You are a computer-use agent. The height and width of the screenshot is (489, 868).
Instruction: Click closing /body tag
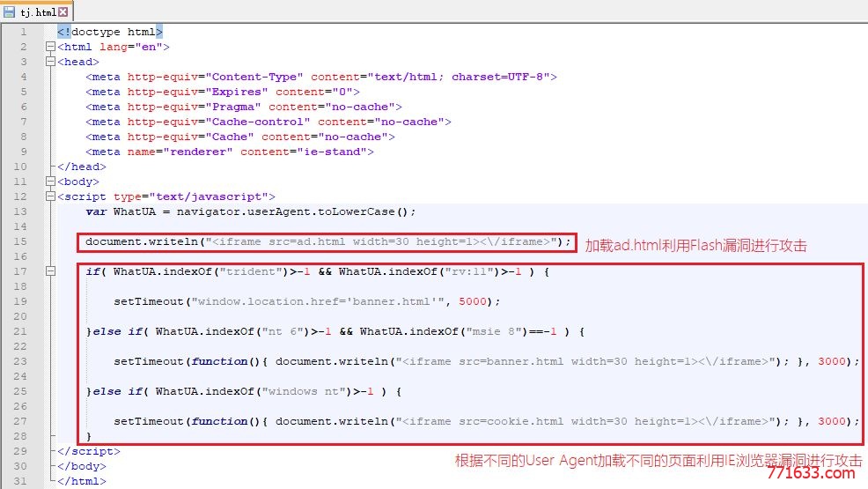pyautogui.click(x=81, y=466)
